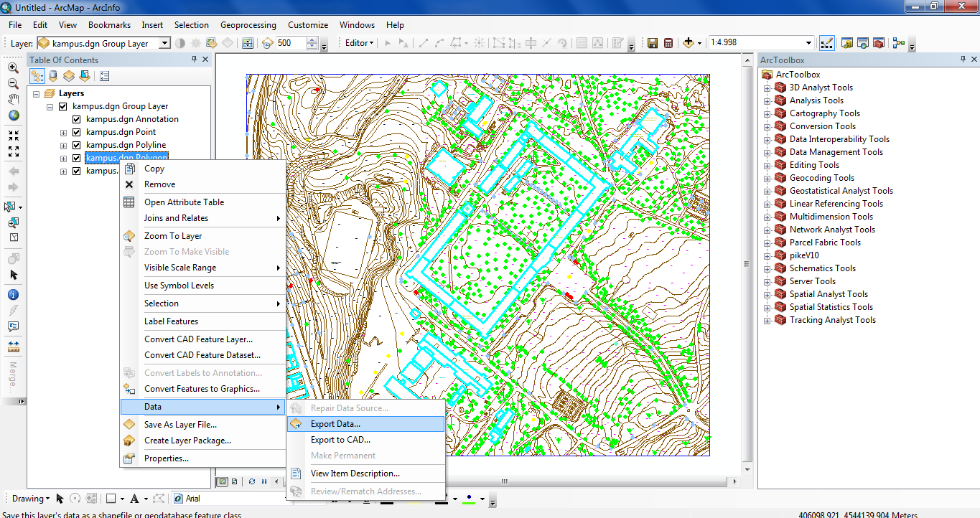
Task: Choose Zoom To Layer menu entry
Action: click(202, 236)
